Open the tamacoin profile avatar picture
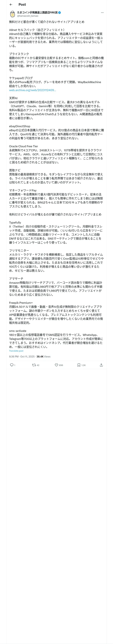 pyautogui.click(x=12, y=14)
